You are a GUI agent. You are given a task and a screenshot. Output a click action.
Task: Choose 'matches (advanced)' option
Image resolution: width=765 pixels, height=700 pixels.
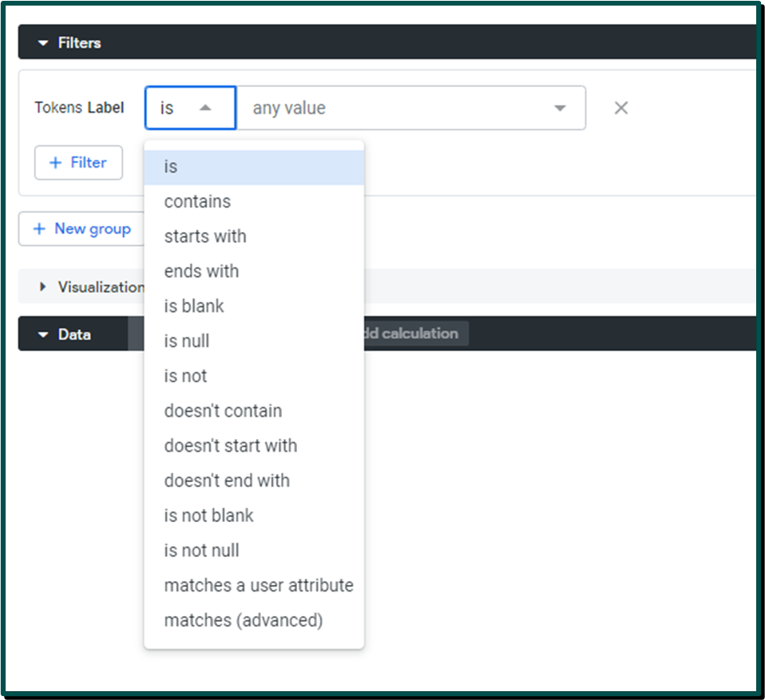244,620
